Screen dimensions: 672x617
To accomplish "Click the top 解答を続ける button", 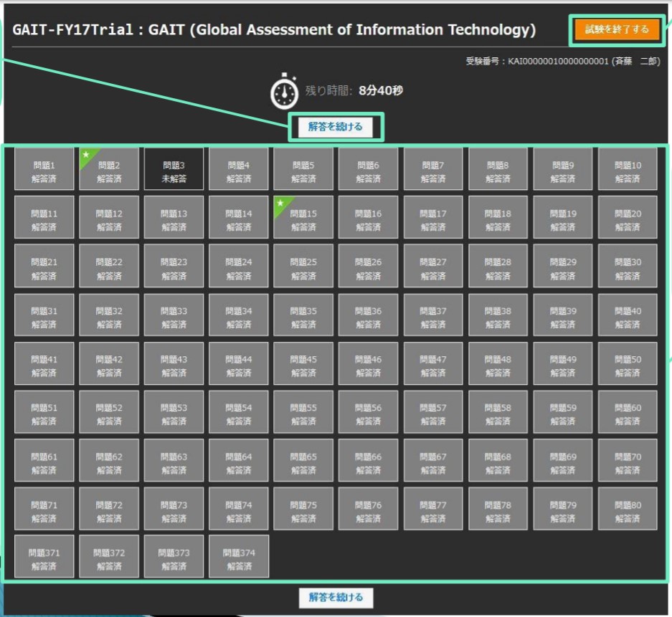I will tap(336, 127).
